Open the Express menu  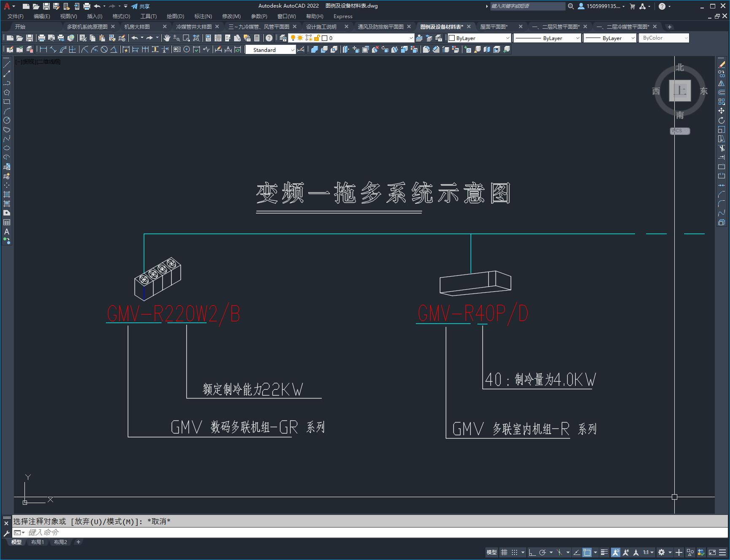point(343,16)
